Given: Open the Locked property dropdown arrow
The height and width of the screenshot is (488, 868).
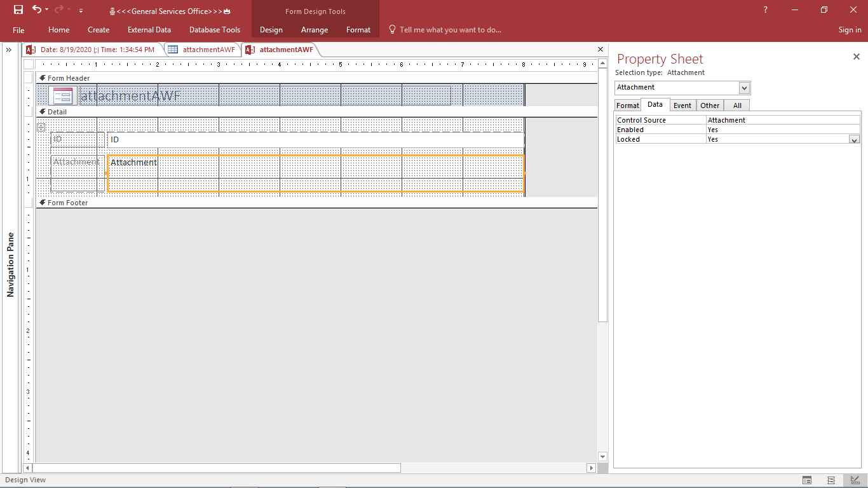Looking at the screenshot, I should click(854, 140).
